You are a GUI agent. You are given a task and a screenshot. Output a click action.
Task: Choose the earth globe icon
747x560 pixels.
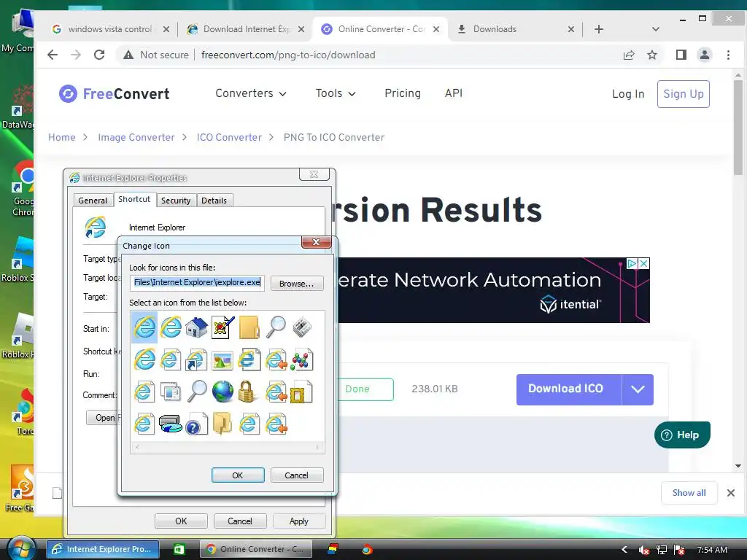pyautogui.click(x=222, y=392)
